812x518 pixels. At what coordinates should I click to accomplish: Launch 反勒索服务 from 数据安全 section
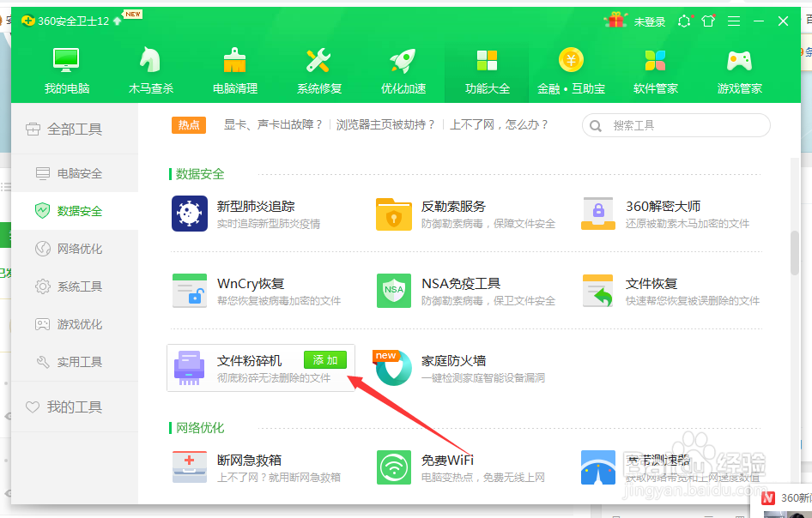coord(393,213)
